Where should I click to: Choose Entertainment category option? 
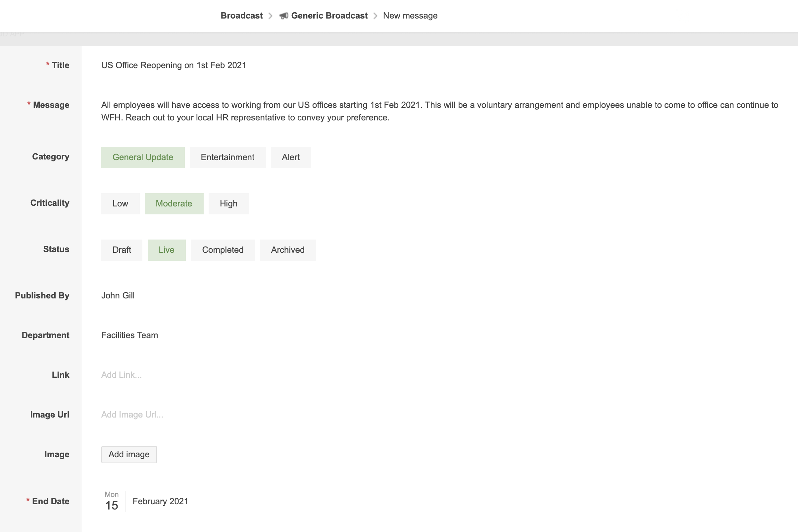coord(227,157)
